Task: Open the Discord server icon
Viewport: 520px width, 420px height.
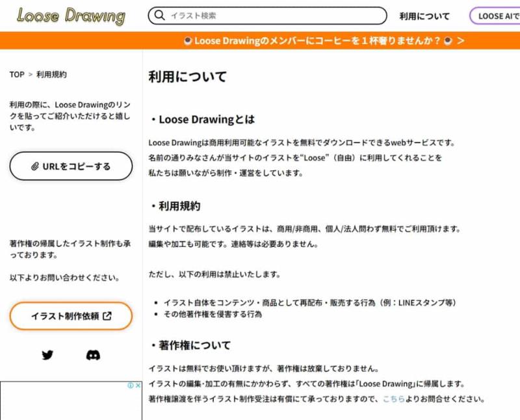Action: pyautogui.click(x=93, y=355)
